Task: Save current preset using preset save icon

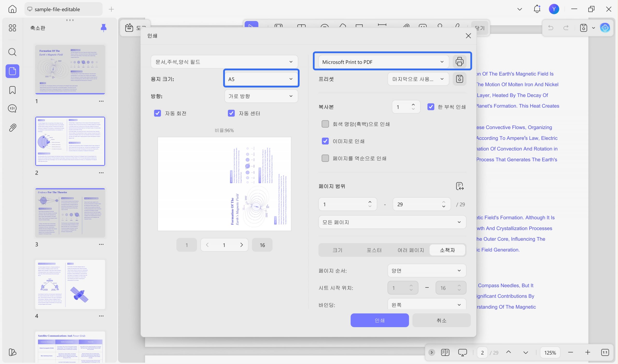Action: click(x=459, y=79)
